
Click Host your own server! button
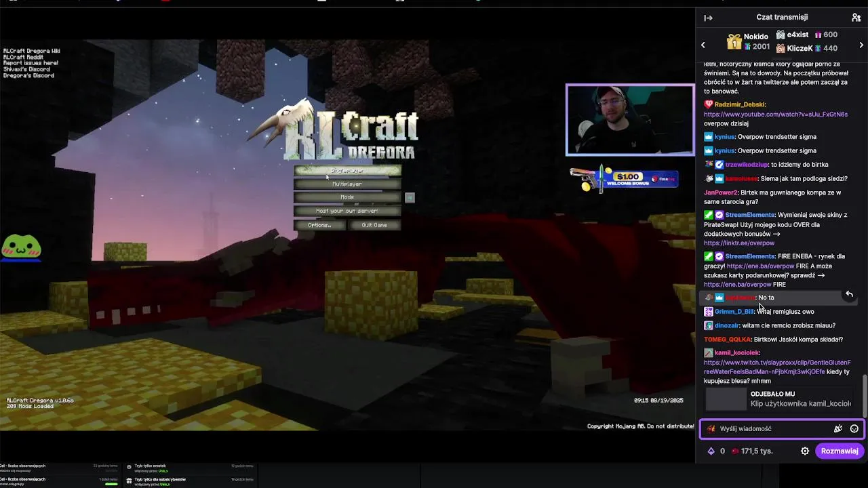tap(347, 211)
